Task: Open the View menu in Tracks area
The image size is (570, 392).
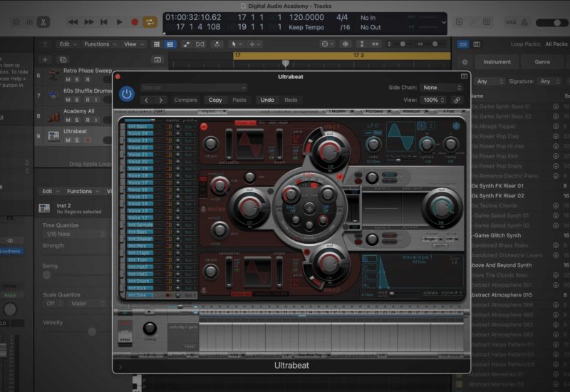Action: pyautogui.click(x=134, y=44)
